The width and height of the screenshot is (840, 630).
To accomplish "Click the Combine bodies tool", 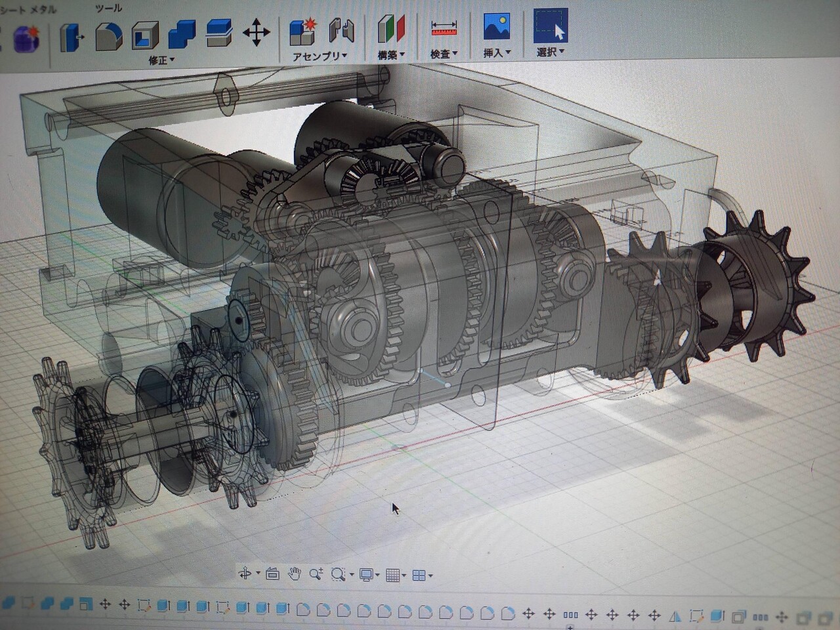I will [182, 35].
